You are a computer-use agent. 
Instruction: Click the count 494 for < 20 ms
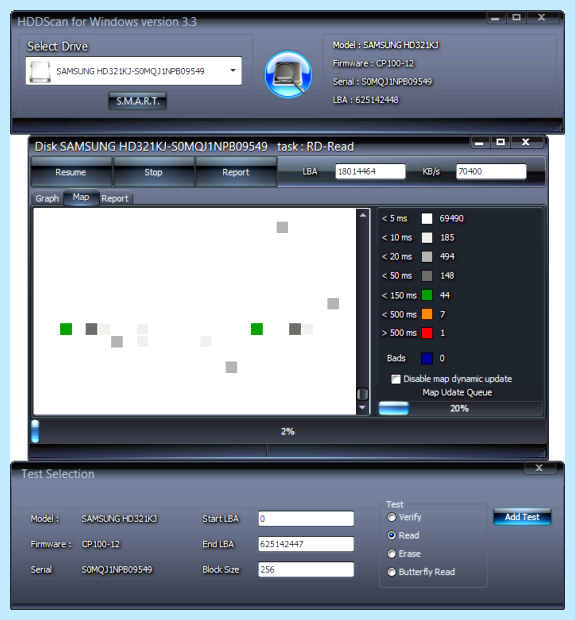447,257
